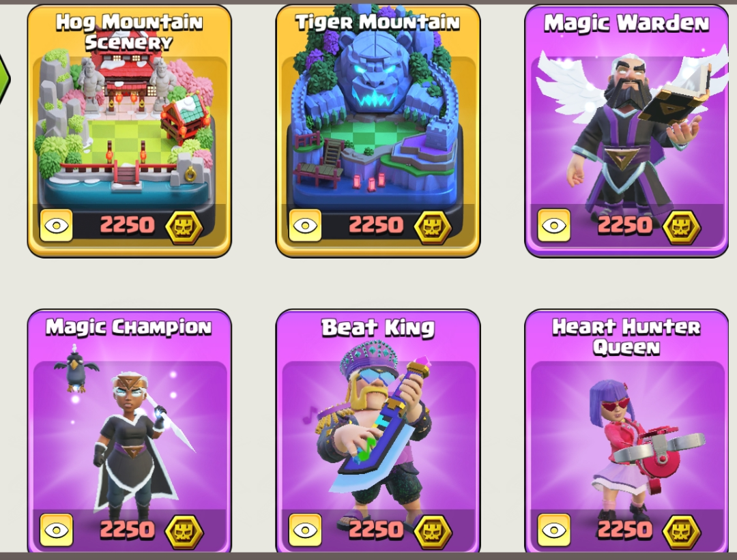Click the medal currency icon on Beat King card
Viewport: 737px width, 560px height.
[x=433, y=531]
